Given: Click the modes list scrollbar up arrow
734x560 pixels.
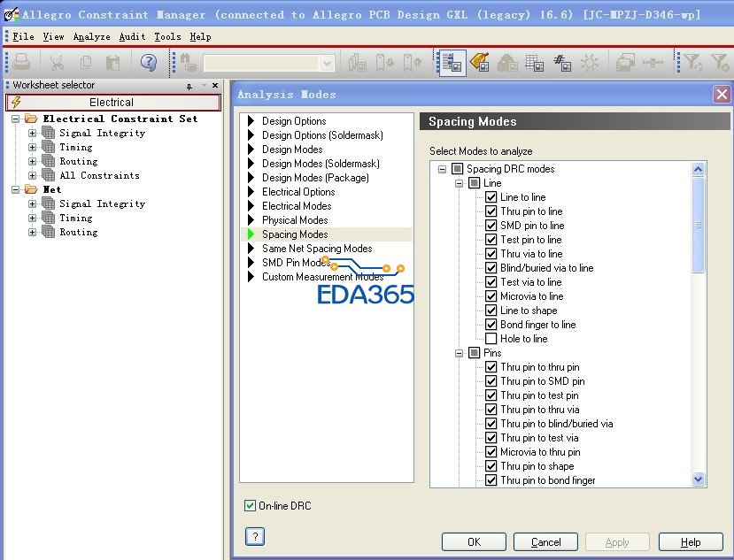Looking at the screenshot, I should (698, 169).
